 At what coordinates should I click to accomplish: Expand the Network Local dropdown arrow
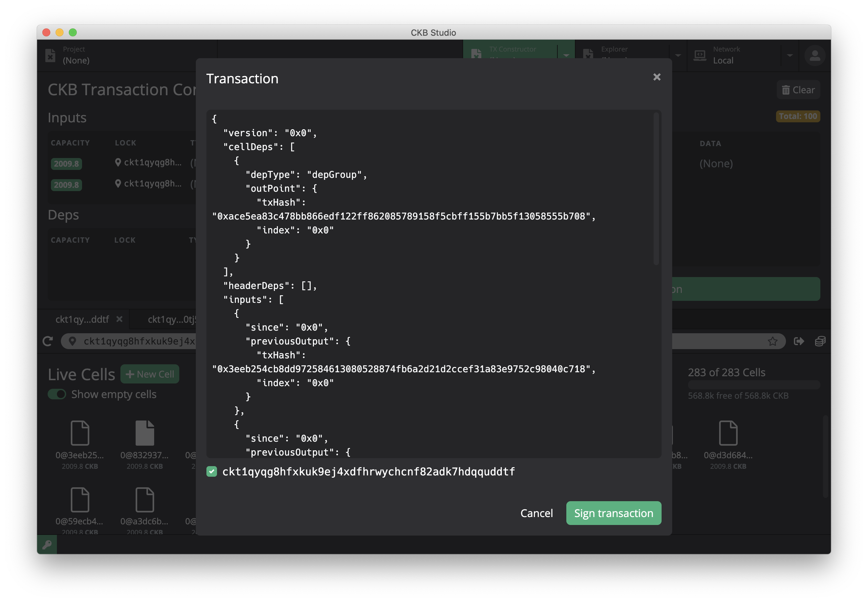(x=790, y=56)
